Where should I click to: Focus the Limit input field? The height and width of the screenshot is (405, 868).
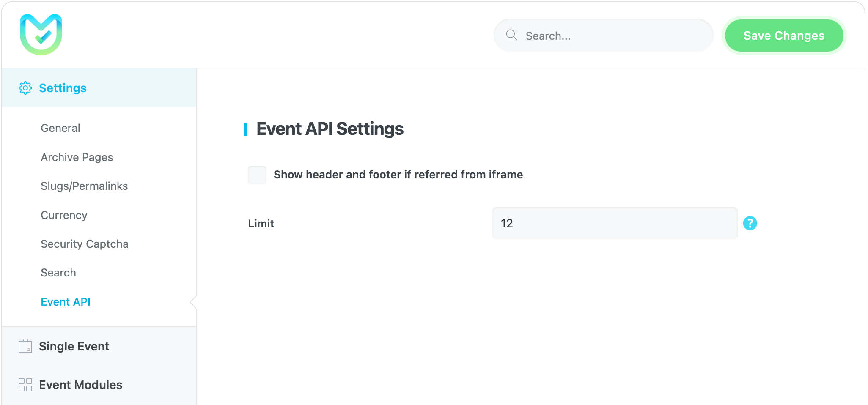tap(614, 223)
